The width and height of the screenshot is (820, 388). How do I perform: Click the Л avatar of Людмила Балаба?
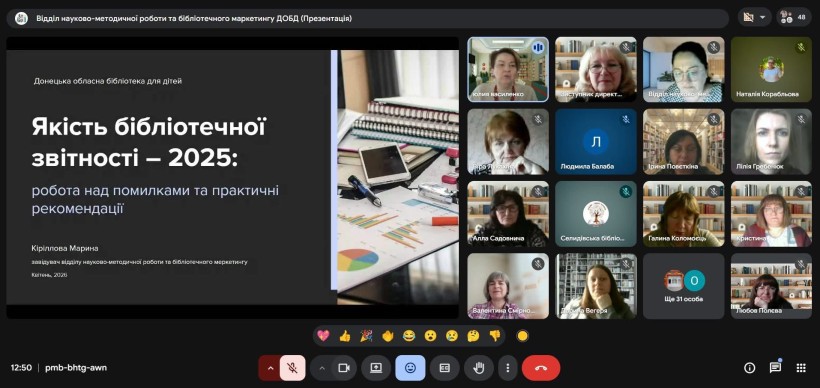point(596,142)
